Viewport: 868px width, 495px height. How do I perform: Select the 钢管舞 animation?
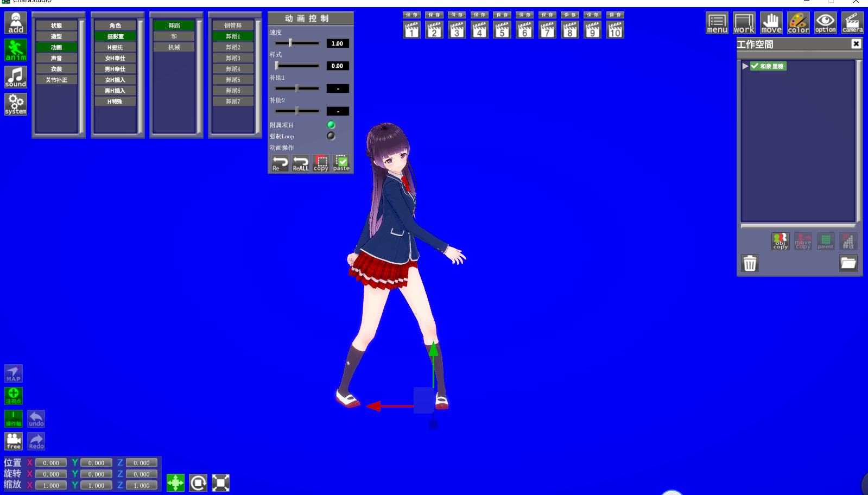click(x=233, y=26)
